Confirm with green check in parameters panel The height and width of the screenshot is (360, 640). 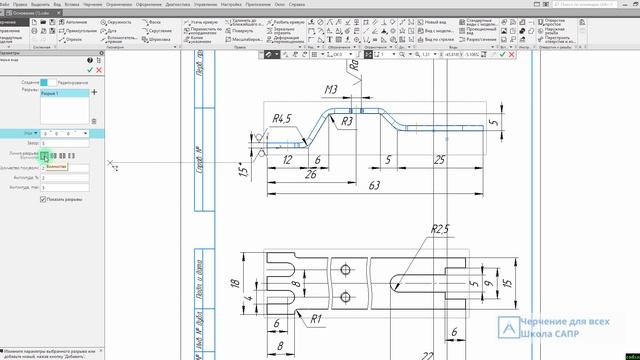(x=90, y=70)
